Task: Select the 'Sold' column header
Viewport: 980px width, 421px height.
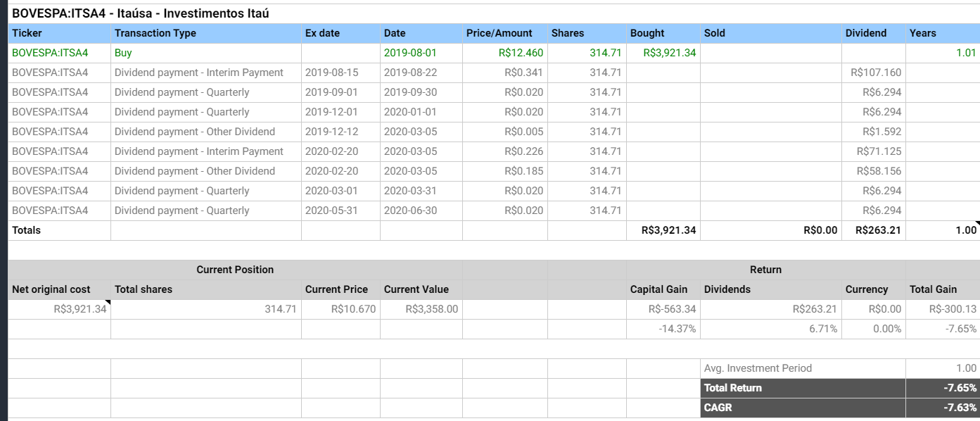Action: point(771,33)
